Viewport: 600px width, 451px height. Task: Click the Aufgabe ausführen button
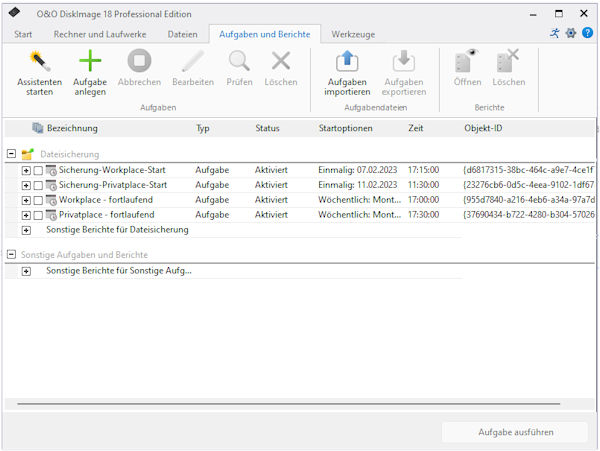pos(515,432)
